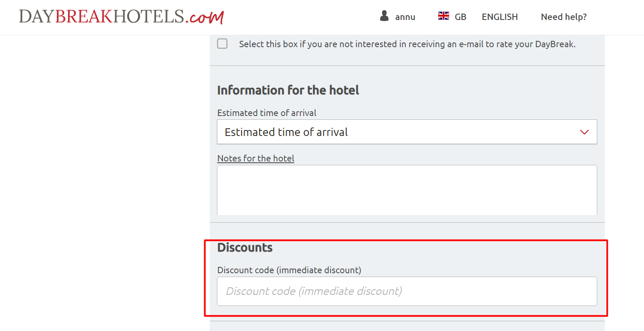
Task: Click the UK flag icon
Action: (x=444, y=16)
